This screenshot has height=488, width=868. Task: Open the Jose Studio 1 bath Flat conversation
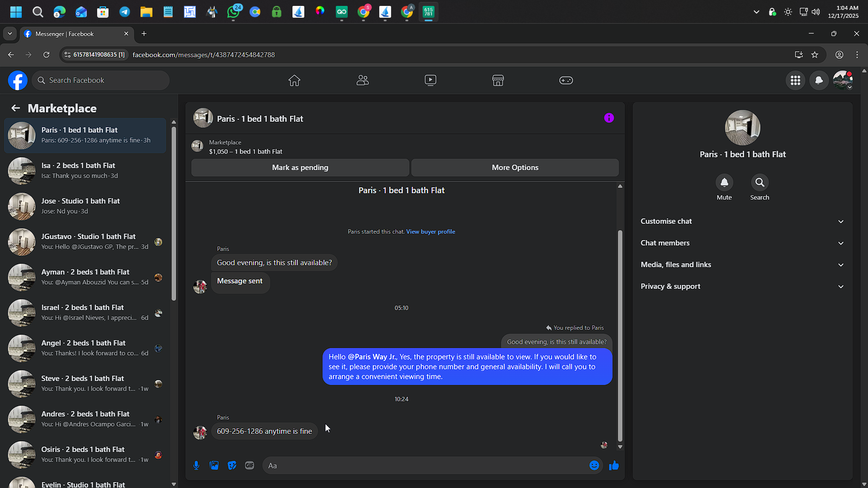85,206
